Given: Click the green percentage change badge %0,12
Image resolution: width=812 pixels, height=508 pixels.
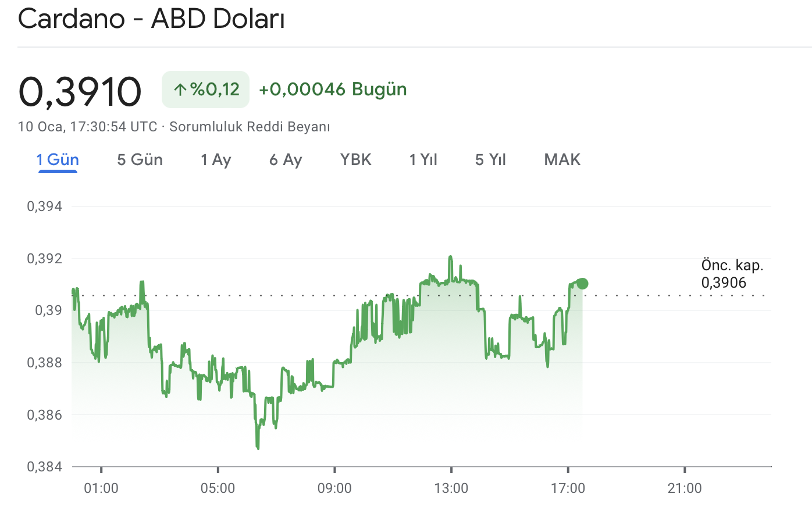Looking at the screenshot, I should [205, 89].
